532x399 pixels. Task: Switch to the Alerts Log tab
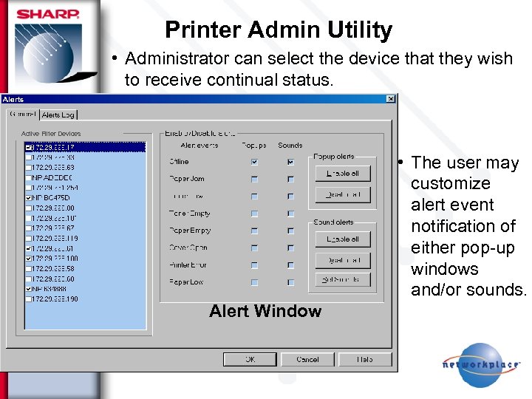click(x=58, y=115)
